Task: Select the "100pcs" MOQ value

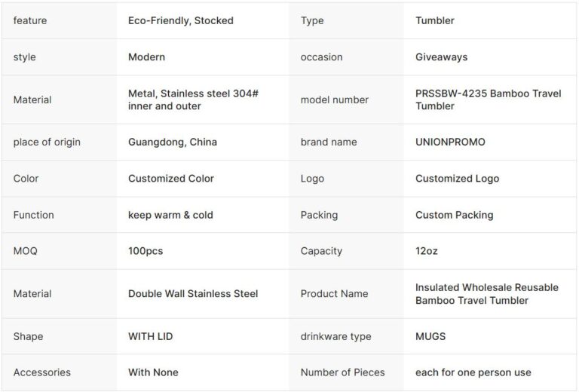Action: pos(147,251)
